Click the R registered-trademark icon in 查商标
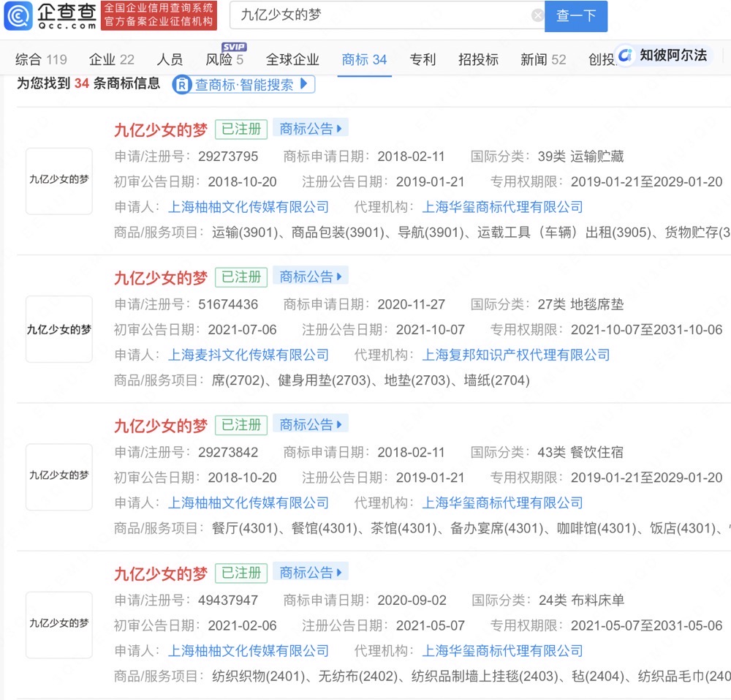Image resolution: width=731 pixels, height=700 pixels. [182, 84]
